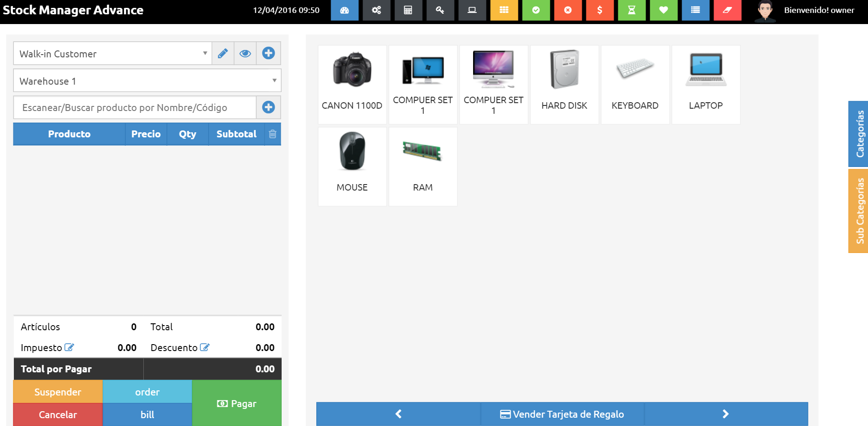This screenshot has width=868, height=426.
Task: Click the orange Suspender button
Action: click(x=58, y=392)
